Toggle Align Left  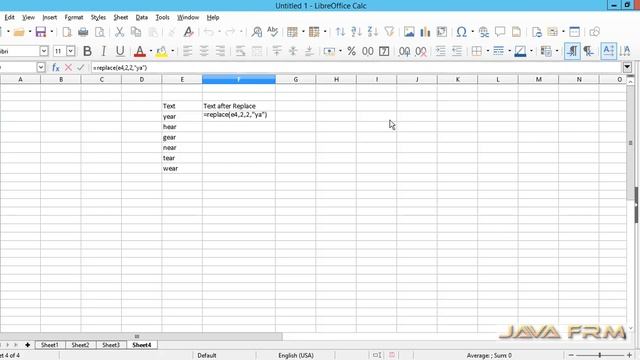click(187, 51)
